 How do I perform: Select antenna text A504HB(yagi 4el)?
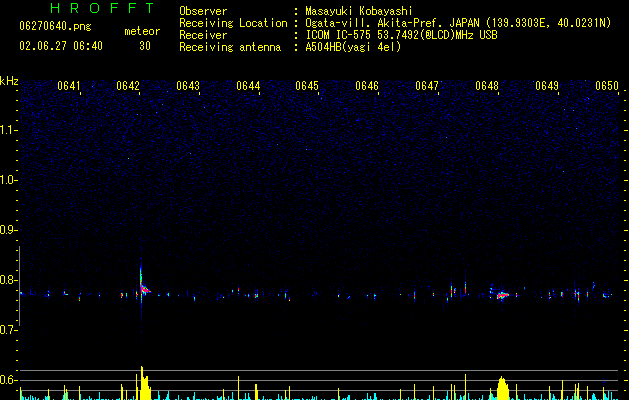(353, 47)
